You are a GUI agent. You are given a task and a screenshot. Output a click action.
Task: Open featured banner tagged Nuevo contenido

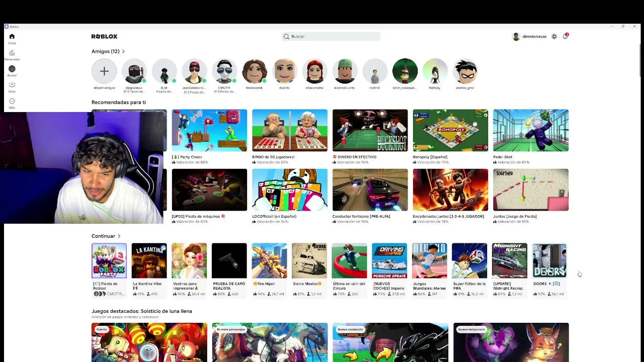tap(390, 342)
